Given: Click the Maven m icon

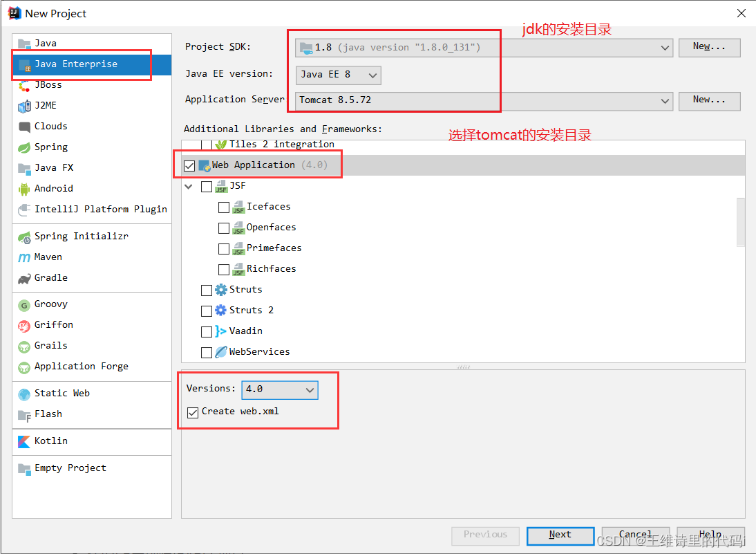Looking at the screenshot, I should [24, 257].
